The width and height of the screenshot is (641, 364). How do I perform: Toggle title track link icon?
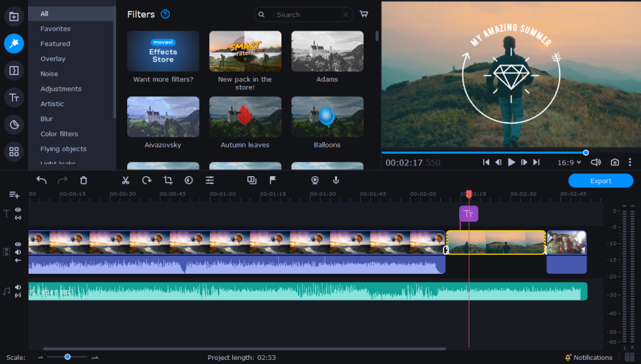point(18,218)
